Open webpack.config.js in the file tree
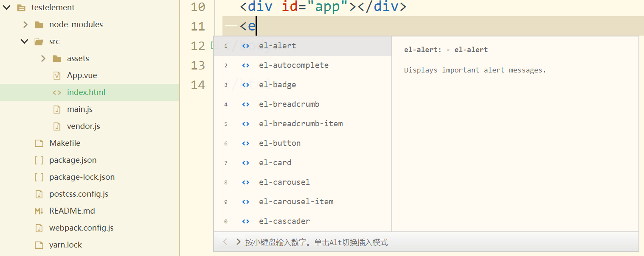 pyautogui.click(x=81, y=228)
